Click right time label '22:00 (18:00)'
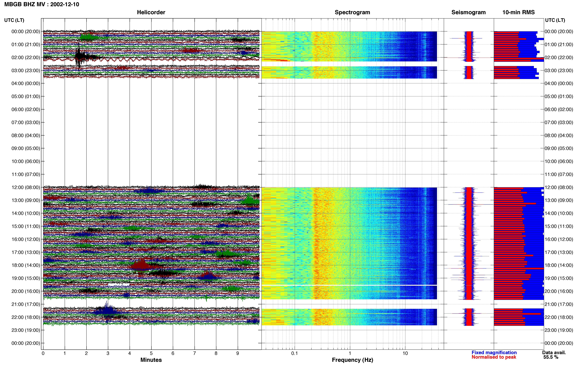The image size is (588, 368). point(559,317)
